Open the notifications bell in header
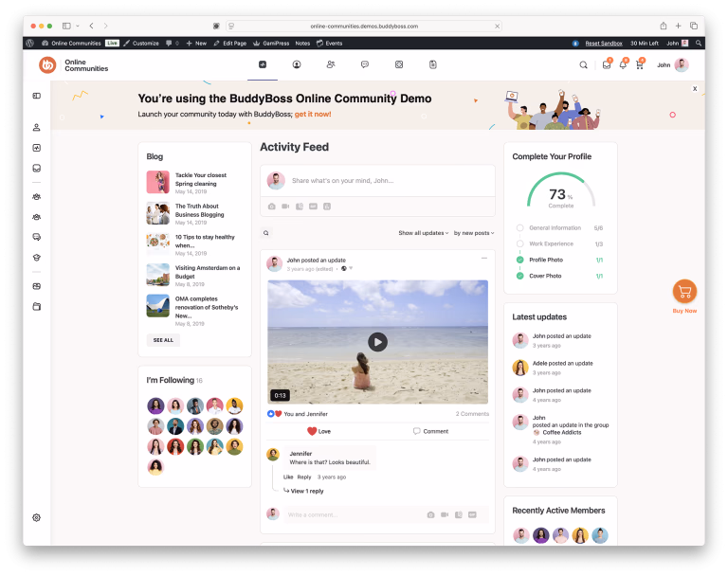 coord(623,65)
